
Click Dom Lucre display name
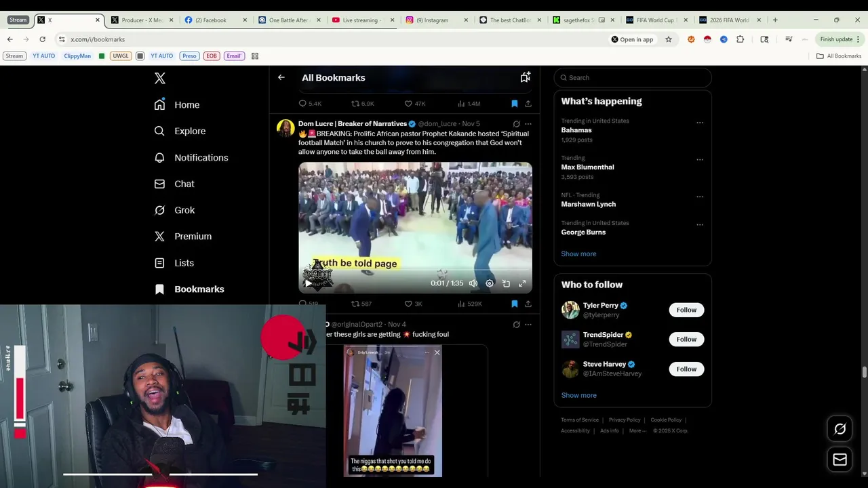coord(353,124)
